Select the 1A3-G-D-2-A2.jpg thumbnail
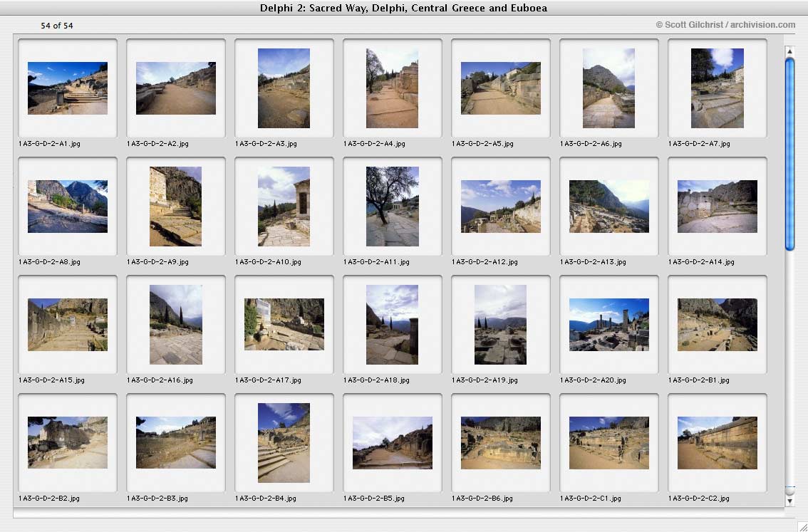 point(176,88)
